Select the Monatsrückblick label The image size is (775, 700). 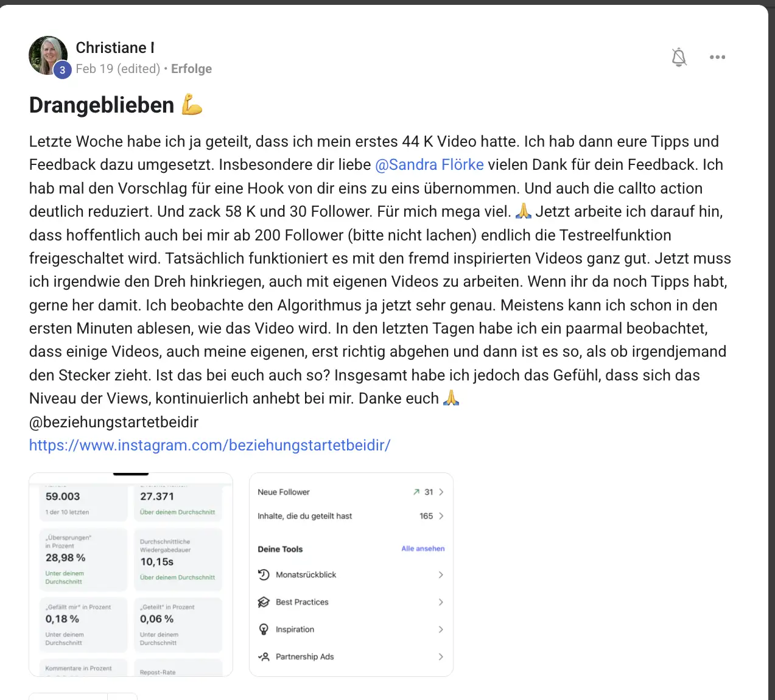point(306,575)
